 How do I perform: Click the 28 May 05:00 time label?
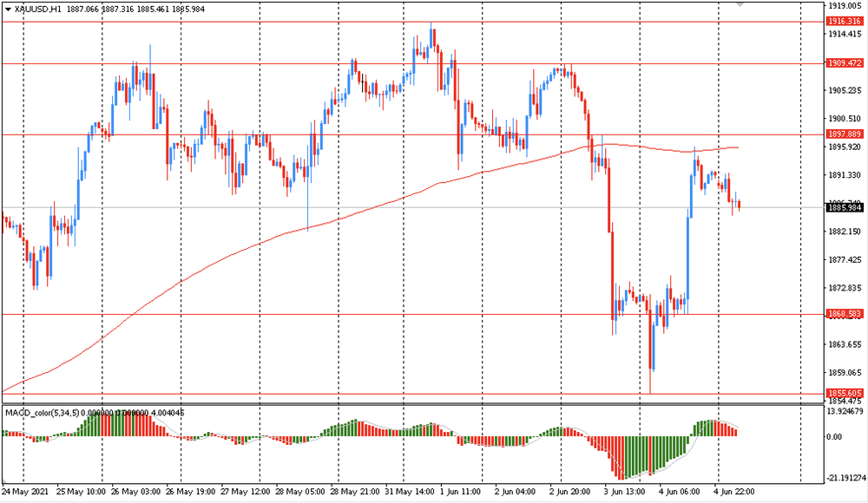coord(300,492)
